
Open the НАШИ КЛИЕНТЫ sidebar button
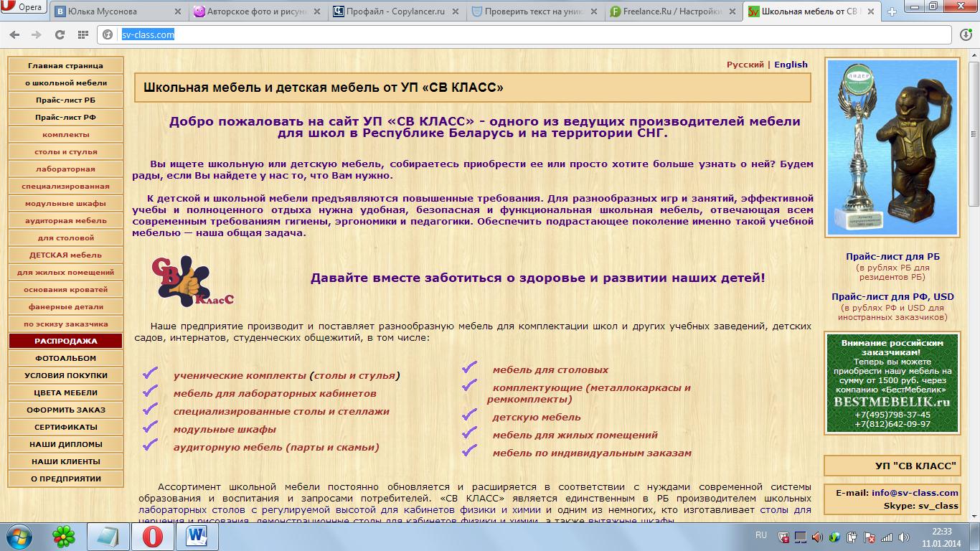(x=65, y=461)
